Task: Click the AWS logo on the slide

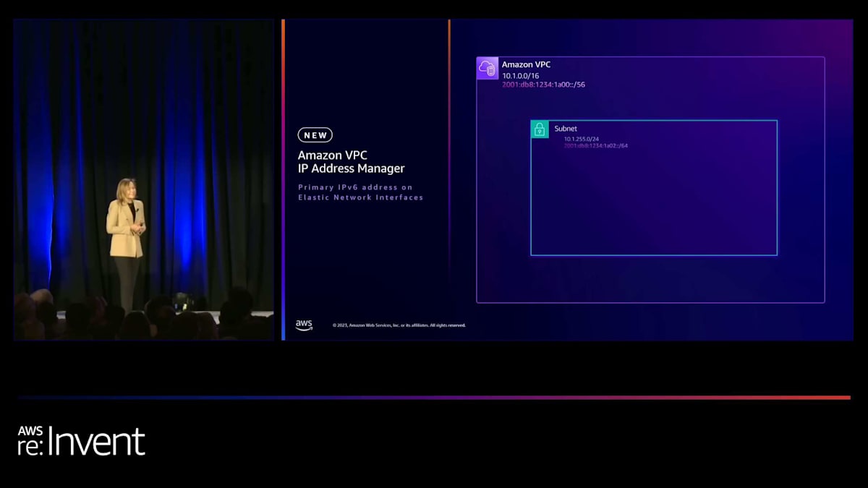Action: [x=304, y=325]
